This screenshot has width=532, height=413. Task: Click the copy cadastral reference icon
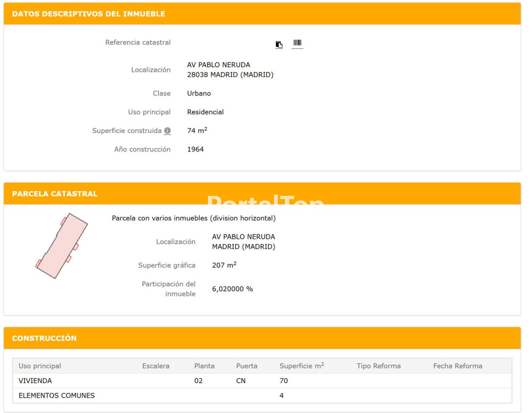click(x=279, y=45)
